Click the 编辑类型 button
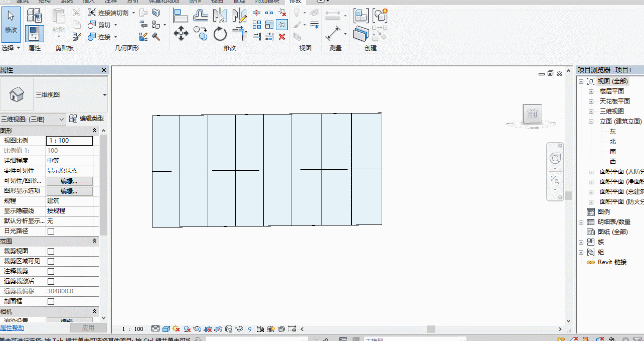The width and height of the screenshot is (644, 341). pyautogui.click(x=86, y=119)
